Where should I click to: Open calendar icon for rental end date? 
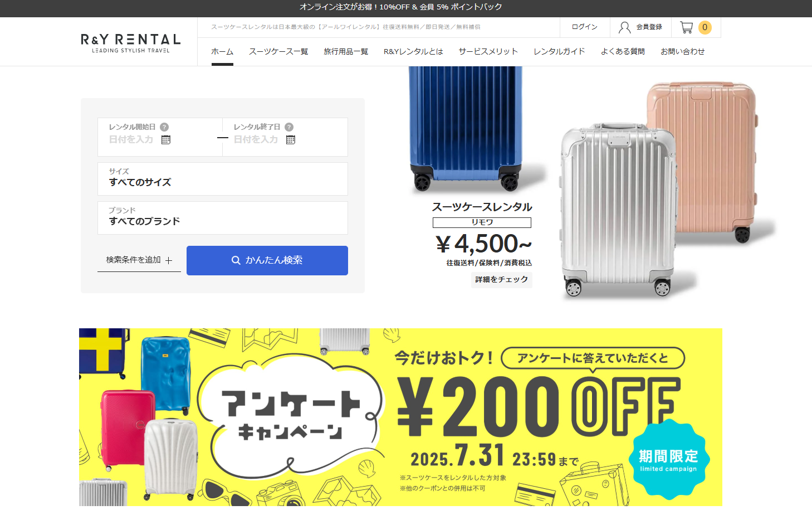click(x=291, y=140)
